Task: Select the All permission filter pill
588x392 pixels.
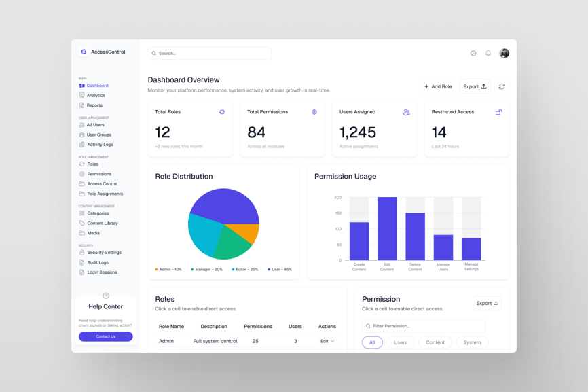Action: coord(372,342)
